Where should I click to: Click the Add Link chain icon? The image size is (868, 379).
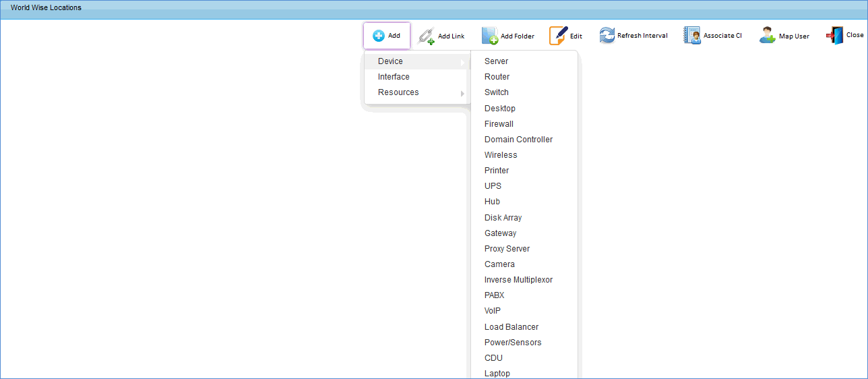click(427, 36)
